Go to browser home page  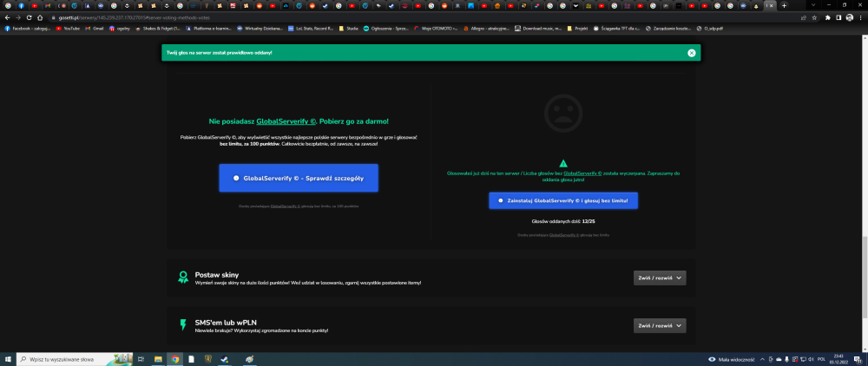(39, 17)
